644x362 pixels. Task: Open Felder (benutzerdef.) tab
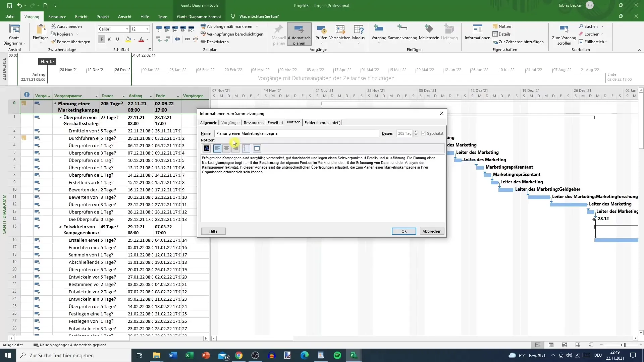pyautogui.click(x=322, y=123)
